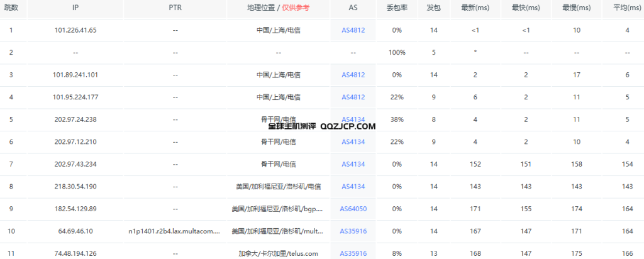Select IP address 101.226.41.65
Image resolution: width=644 pixels, height=259 pixels.
(x=75, y=30)
